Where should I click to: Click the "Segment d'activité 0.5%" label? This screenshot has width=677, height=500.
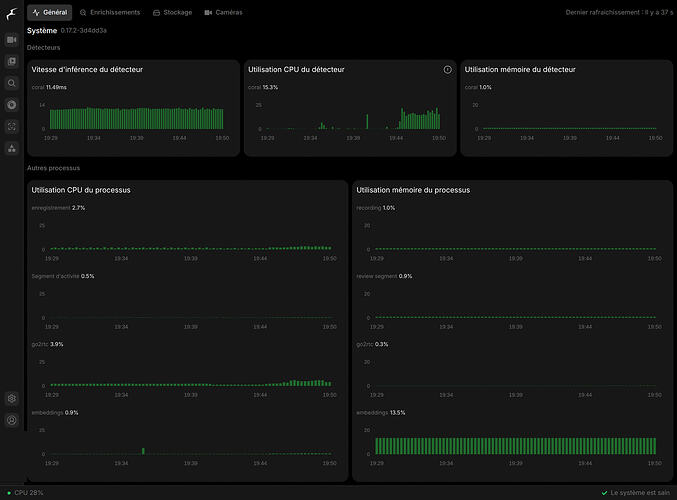pos(63,276)
